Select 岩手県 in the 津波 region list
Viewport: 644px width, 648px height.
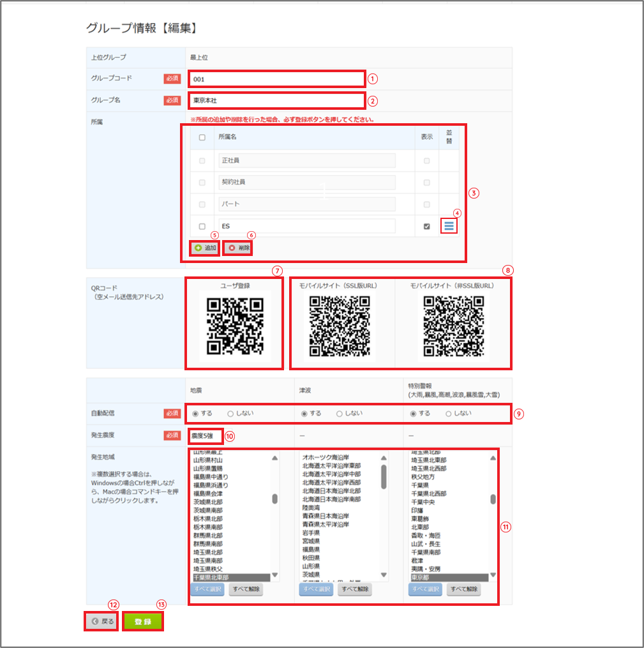[311, 533]
